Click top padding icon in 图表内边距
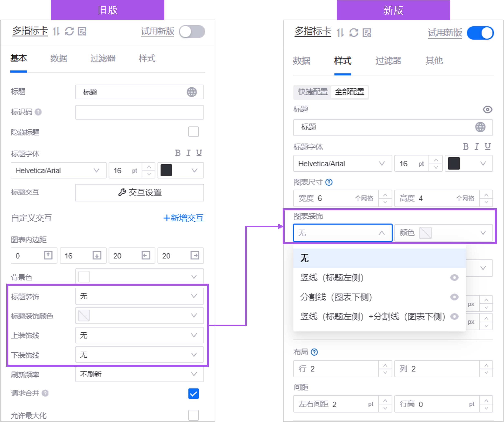Viewport: 504px width, 422px height. point(48,255)
